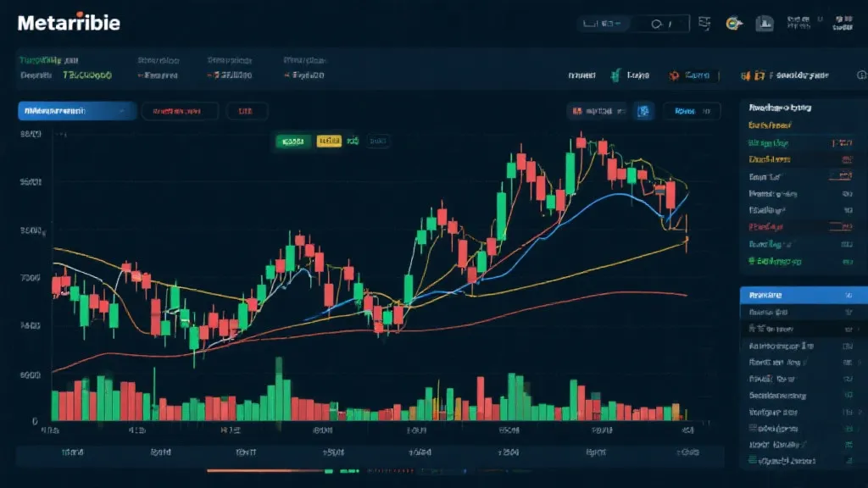Select the green candlestick icon in the toolbar
The height and width of the screenshot is (488, 868).
[613, 76]
